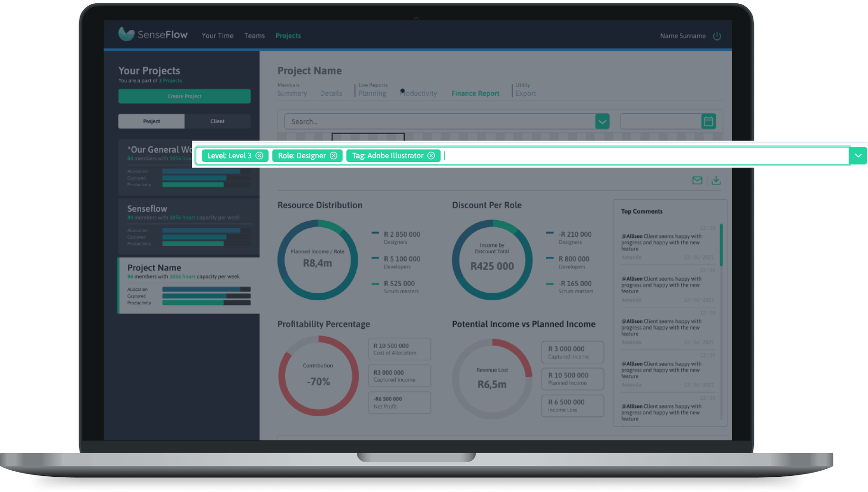Click the download report icon
This screenshot has height=492, width=868.
pos(716,180)
